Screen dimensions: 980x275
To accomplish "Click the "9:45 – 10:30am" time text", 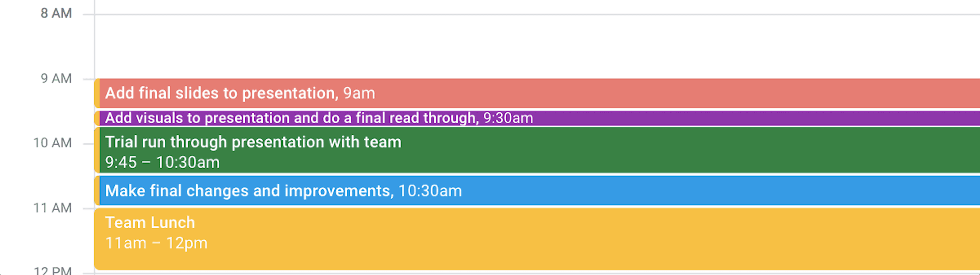I will (162, 162).
